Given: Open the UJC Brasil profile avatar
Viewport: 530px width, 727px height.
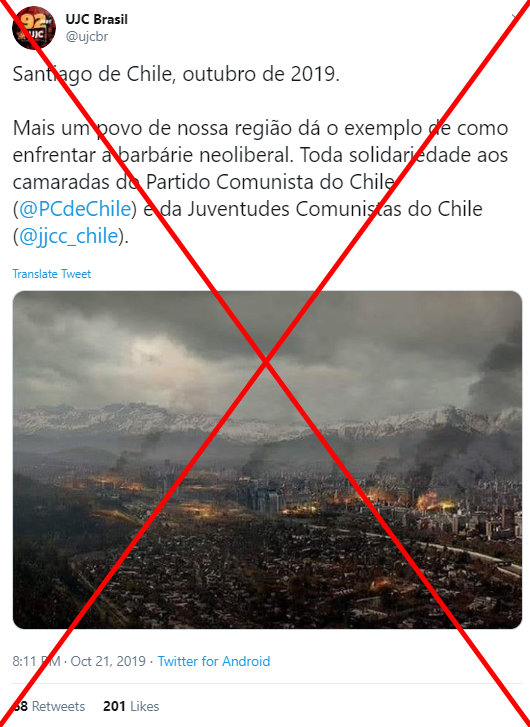Looking at the screenshot, I should (34, 28).
